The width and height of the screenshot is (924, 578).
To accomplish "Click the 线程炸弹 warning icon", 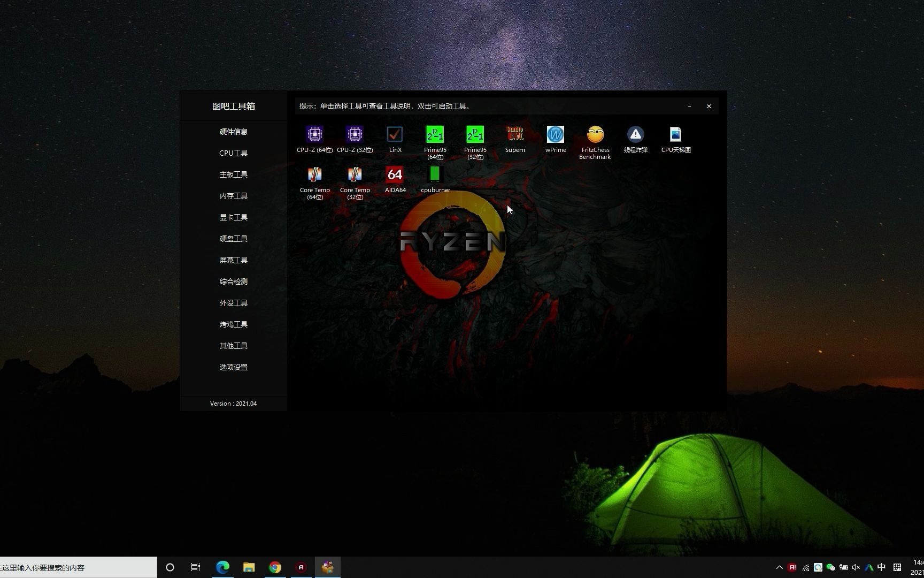I will [x=635, y=134].
